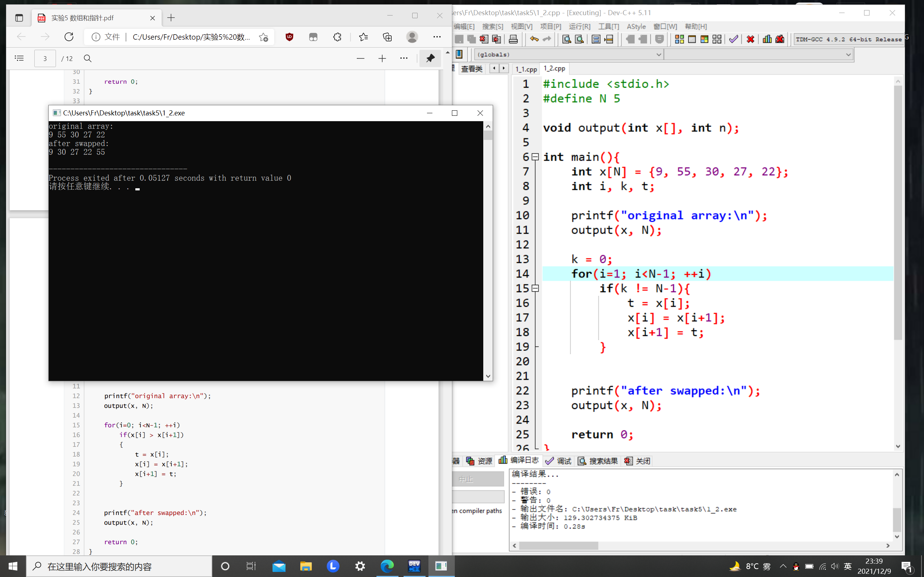
Task: Click the PDF search magnifier icon
Action: click(87, 58)
